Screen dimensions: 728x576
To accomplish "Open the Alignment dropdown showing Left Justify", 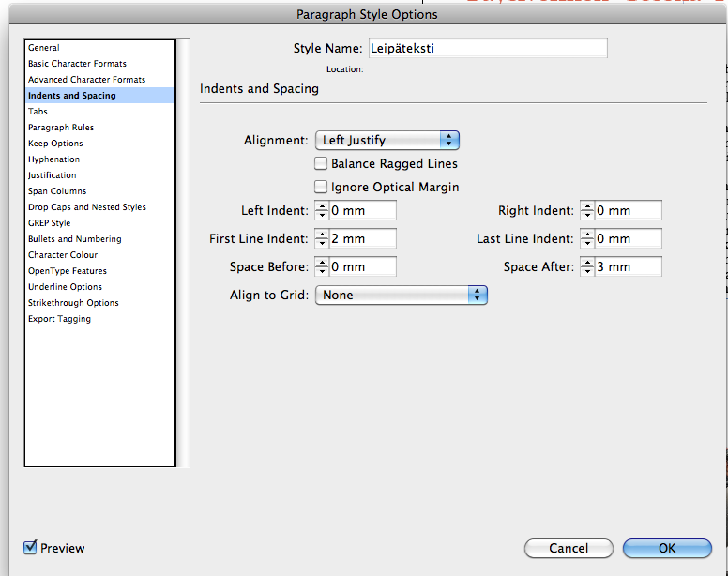I will pos(387,141).
